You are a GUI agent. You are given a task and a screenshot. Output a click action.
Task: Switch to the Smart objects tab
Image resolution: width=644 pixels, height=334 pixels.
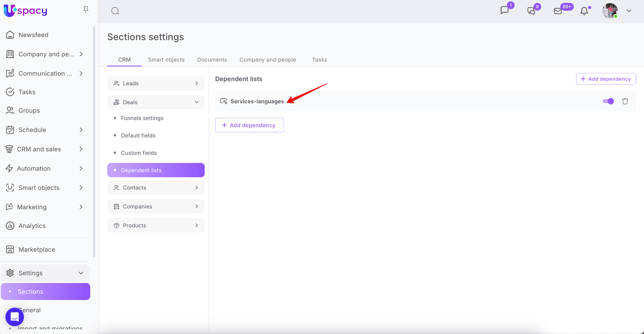tap(166, 60)
